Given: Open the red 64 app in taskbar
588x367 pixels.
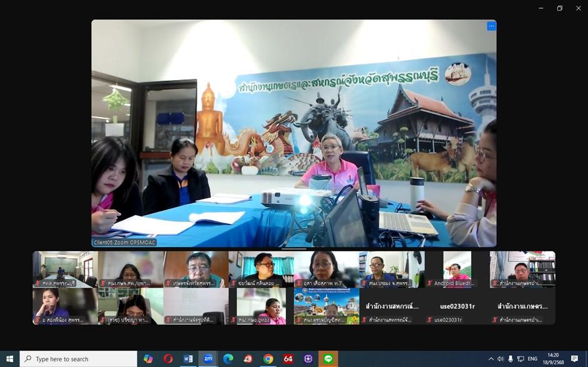Looking at the screenshot, I should pos(288,359).
